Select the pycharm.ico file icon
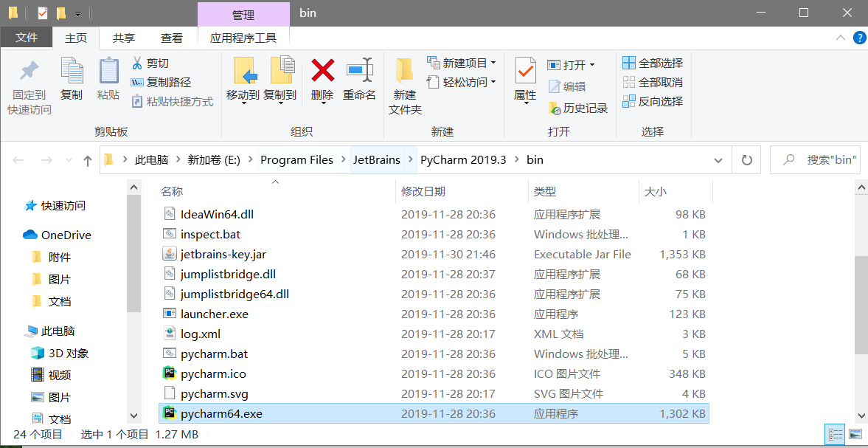This screenshot has height=448, width=868. [170, 373]
